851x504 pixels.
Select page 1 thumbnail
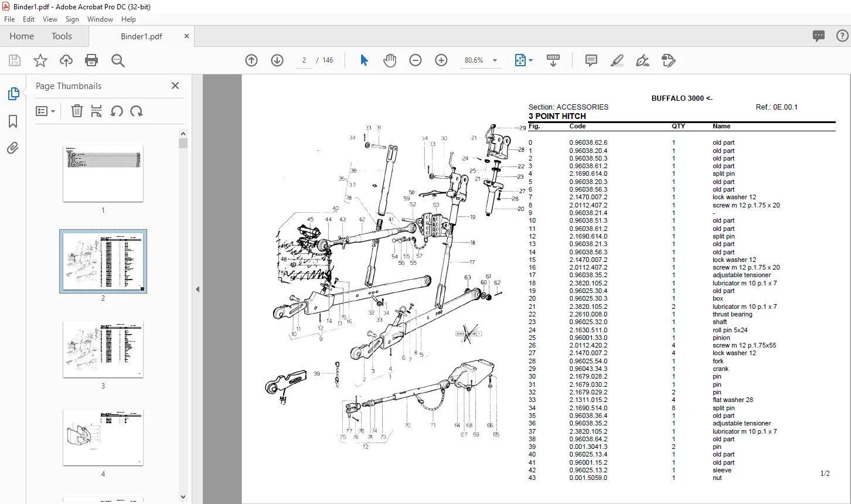point(103,173)
